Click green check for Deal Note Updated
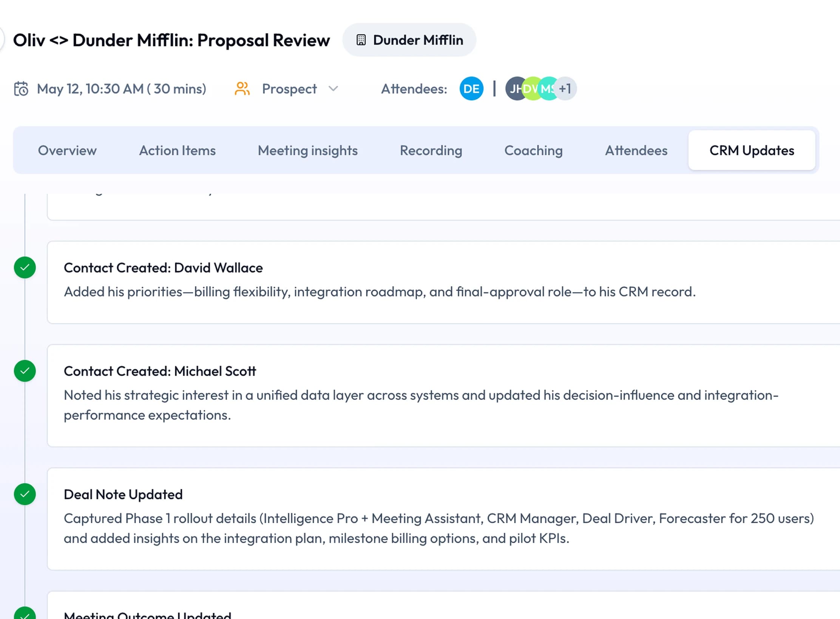The height and width of the screenshot is (619, 840). click(x=25, y=494)
